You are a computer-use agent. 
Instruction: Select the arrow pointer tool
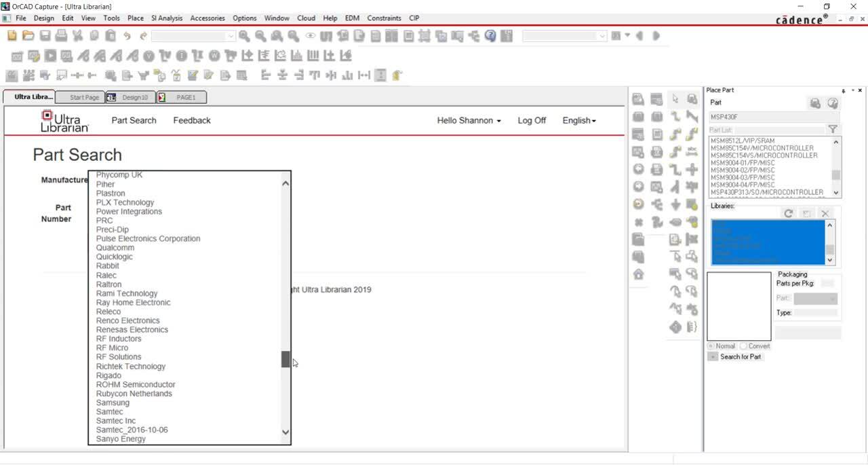coord(675,99)
